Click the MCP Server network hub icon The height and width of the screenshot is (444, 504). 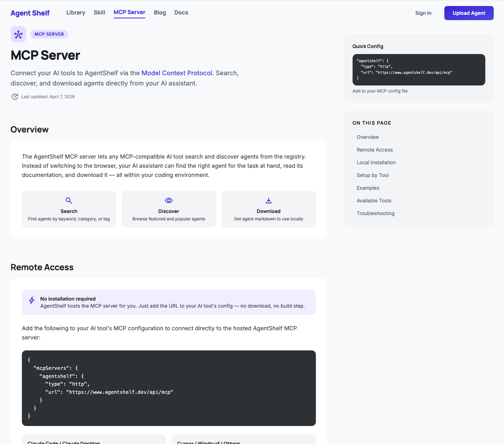click(18, 34)
